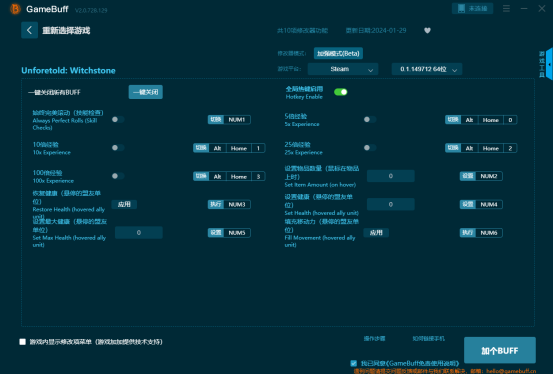Click the one-key close all buffs button

click(146, 92)
